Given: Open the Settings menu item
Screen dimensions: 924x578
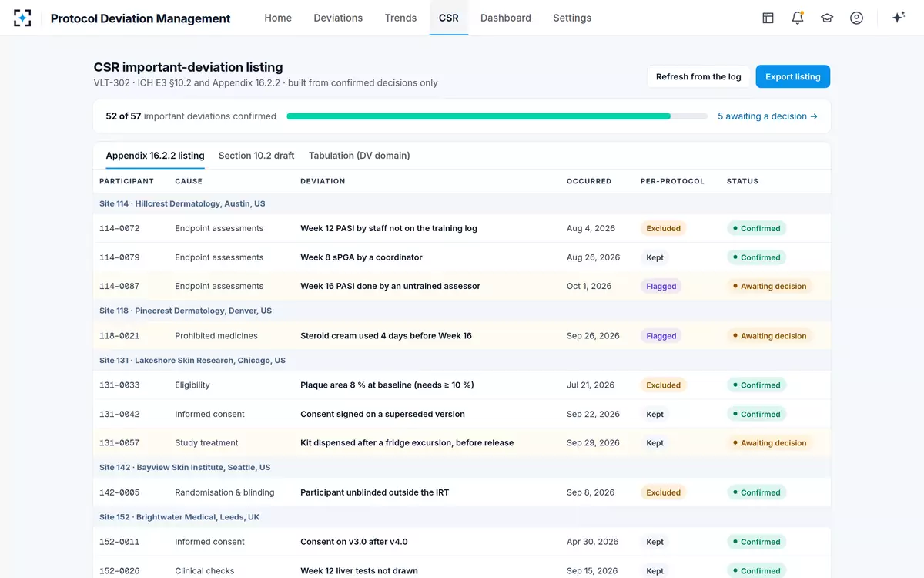Looking at the screenshot, I should pyautogui.click(x=572, y=18).
